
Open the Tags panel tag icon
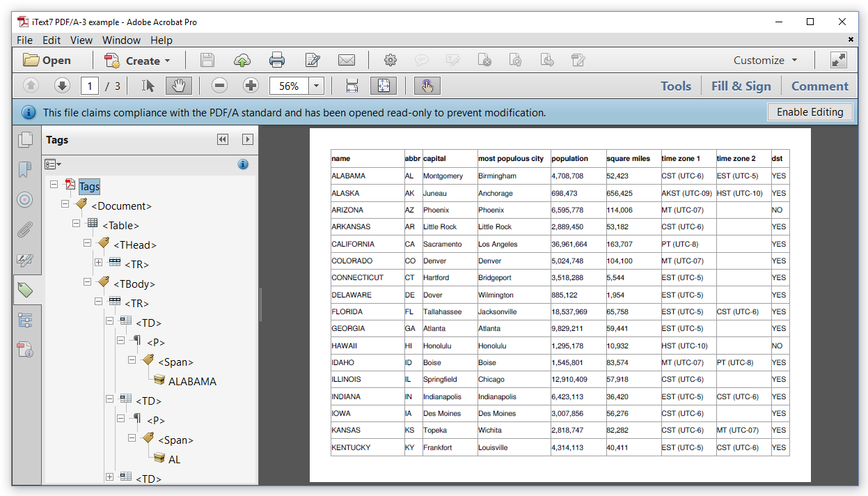25,290
